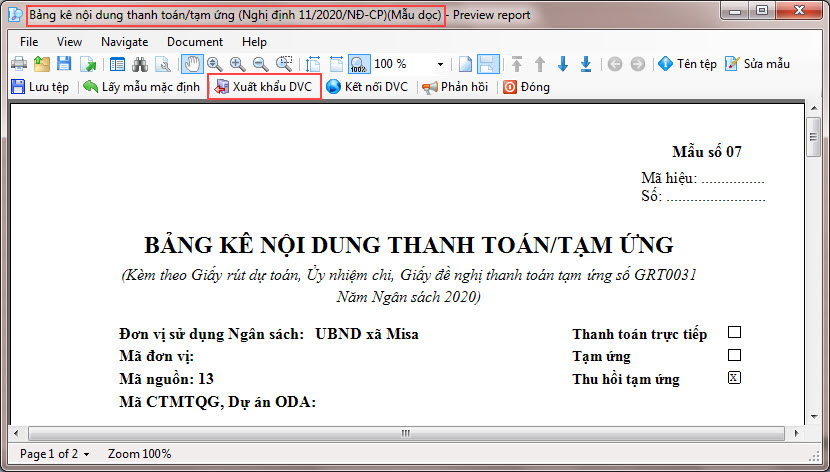Click the Đóng button

coord(526,87)
